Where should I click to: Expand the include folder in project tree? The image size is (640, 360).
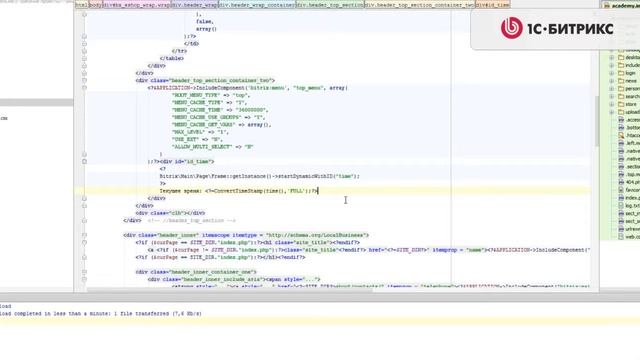pyautogui.click(x=611, y=65)
